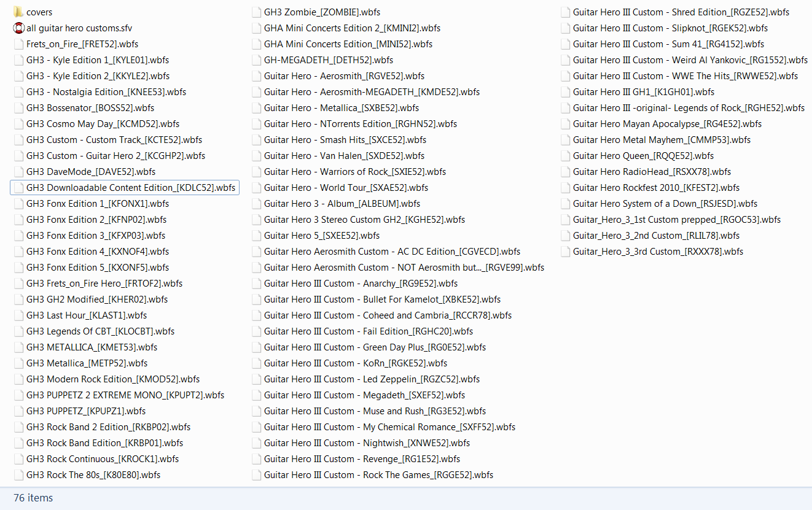Click file icon of GH3 Bossenator_[BOSS52].wbfs
This screenshot has height=510, width=812.
point(18,108)
